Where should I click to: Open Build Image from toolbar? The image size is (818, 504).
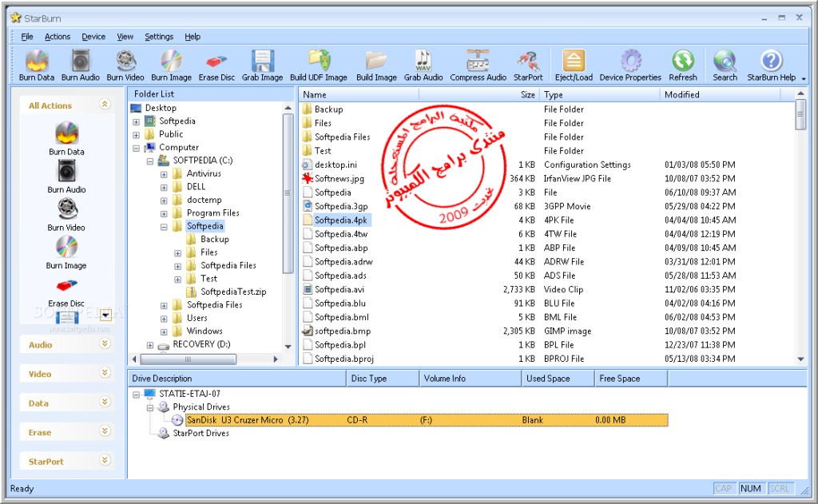click(377, 65)
